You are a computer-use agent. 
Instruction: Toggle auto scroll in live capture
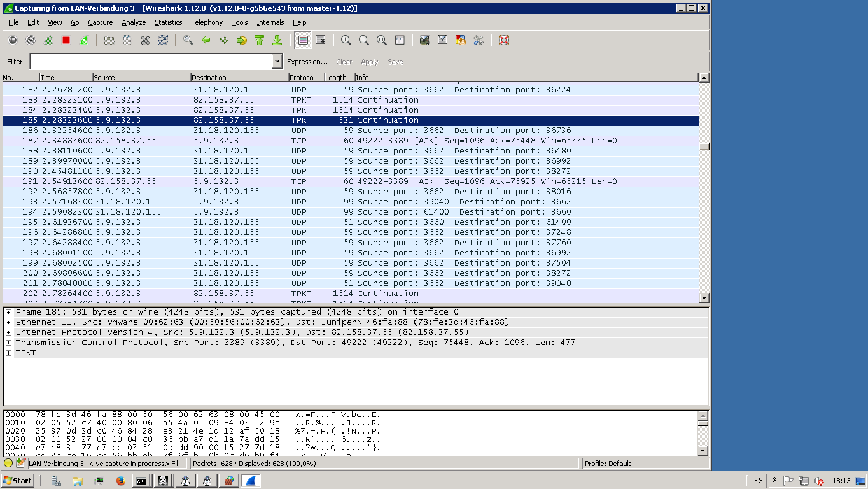[x=321, y=40]
